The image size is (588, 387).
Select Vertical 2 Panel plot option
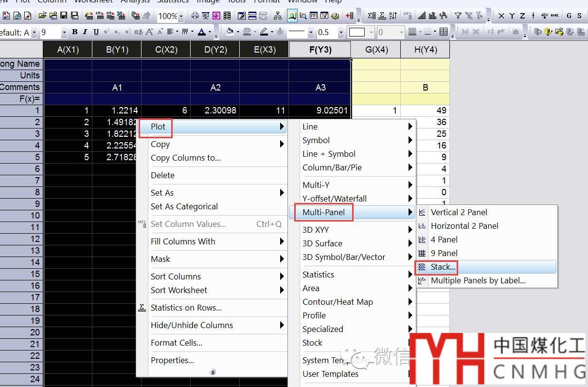click(459, 212)
